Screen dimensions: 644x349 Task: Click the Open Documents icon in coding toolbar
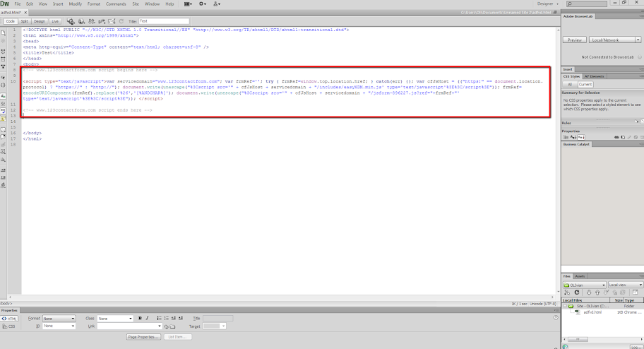pyautogui.click(x=4, y=33)
